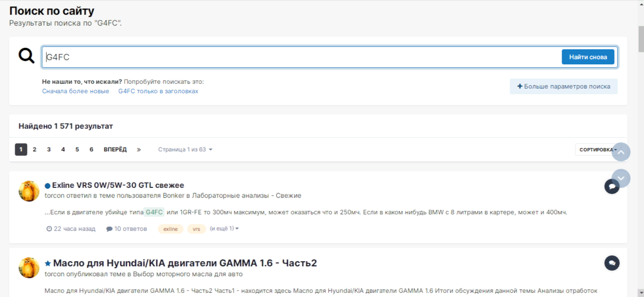Click ВПЕРЁД next page link
This screenshot has height=297, width=644.
click(x=115, y=149)
